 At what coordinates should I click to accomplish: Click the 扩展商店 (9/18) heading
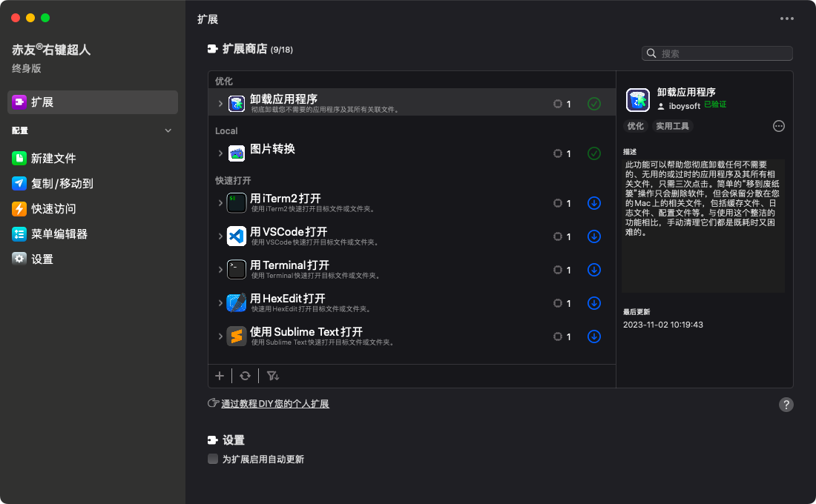click(257, 49)
